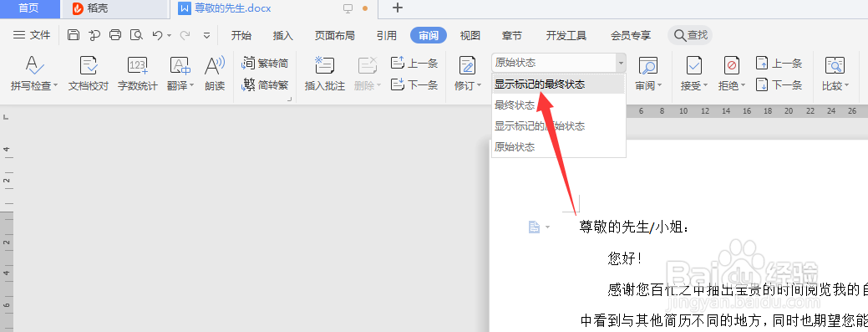Image resolution: width=868 pixels, height=332 pixels.
Task: Click the 查找 search box
Action: pyautogui.click(x=690, y=35)
